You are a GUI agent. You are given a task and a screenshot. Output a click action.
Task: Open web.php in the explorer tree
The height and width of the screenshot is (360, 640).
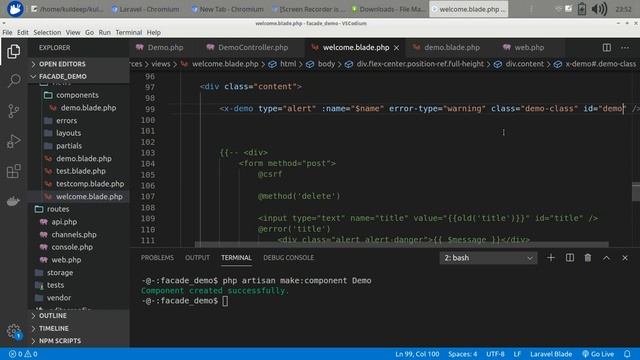coord(66,260)
